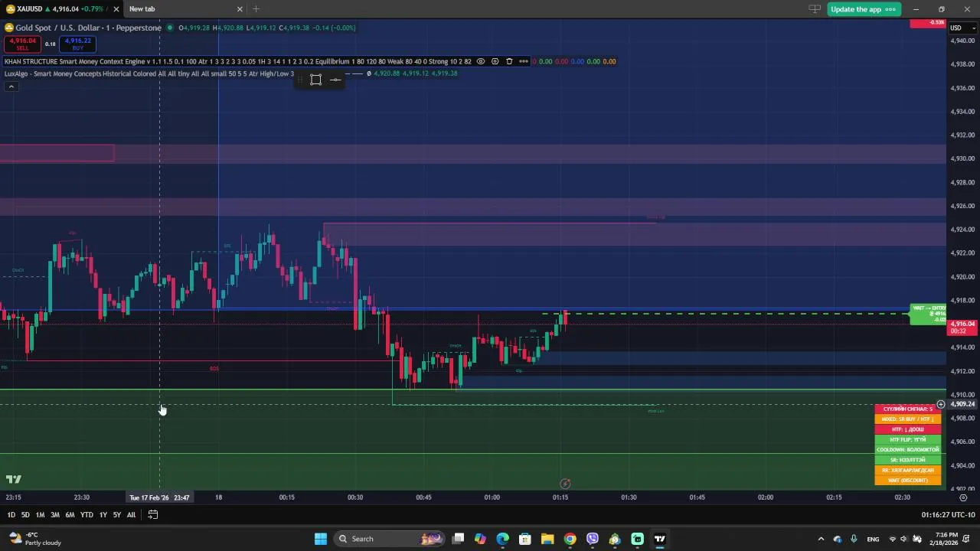Collapse the indicator legend arrow
Screen dimensions: 980x551
[x=11, y=86]
